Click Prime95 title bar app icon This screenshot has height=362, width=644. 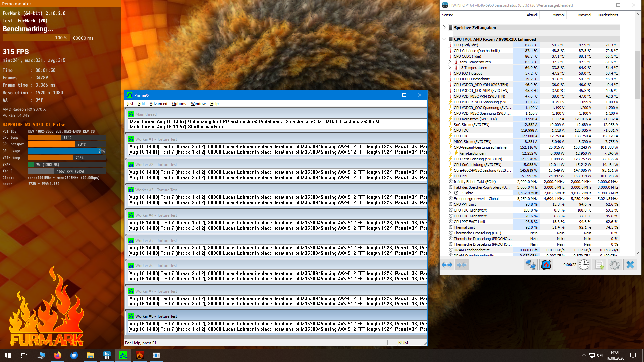pos(130,95)
